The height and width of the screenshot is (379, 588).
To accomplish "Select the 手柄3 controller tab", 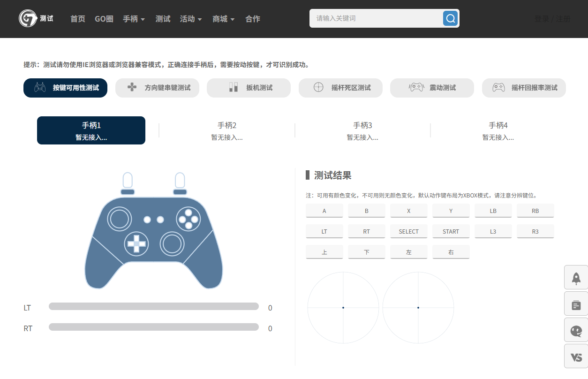I will pyautogui.click(x=362, y=130).
